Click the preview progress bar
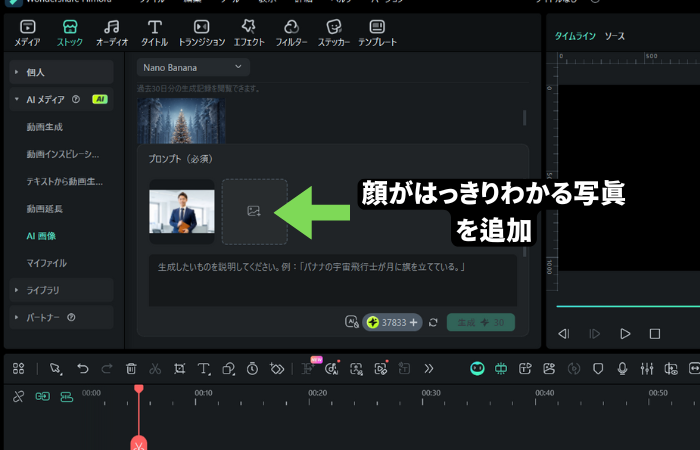This screenshot has height=450, width=700. tap(628, 306)
